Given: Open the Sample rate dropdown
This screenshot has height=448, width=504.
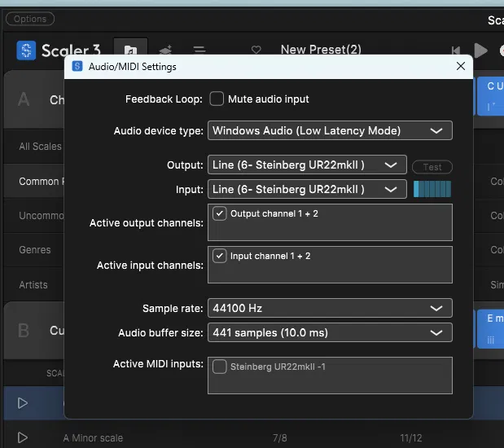Looking at the screenshot, I should 330,308.
